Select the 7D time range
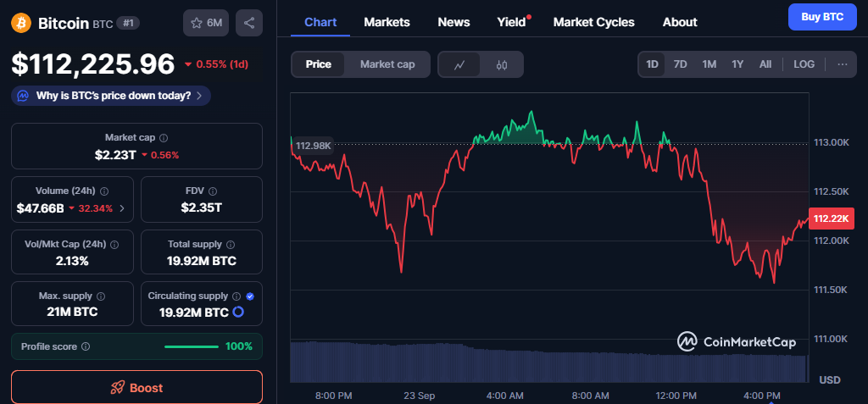Viewport: 868px width, 404px height. (x=680, y=64)
